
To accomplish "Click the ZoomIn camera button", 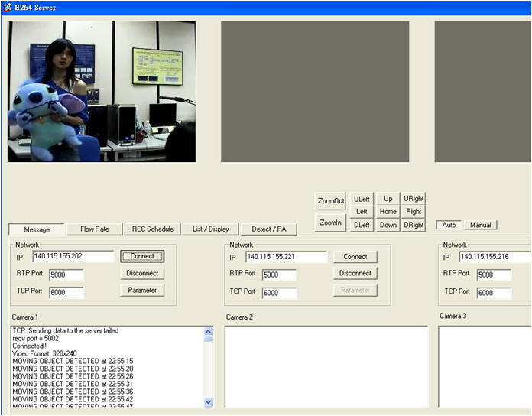I will click(x=331, y=223).
